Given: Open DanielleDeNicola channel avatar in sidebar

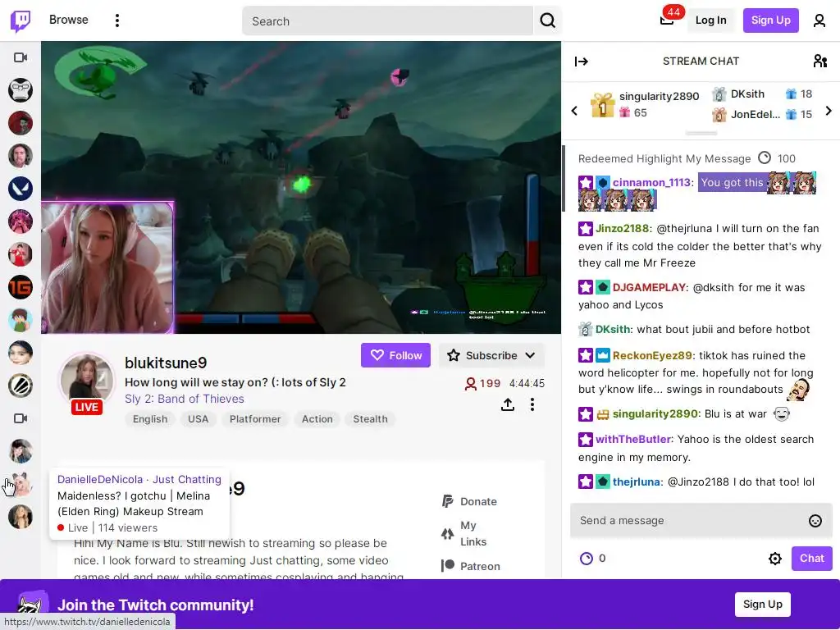Looking at the screenshot, I should click(21, 484).
